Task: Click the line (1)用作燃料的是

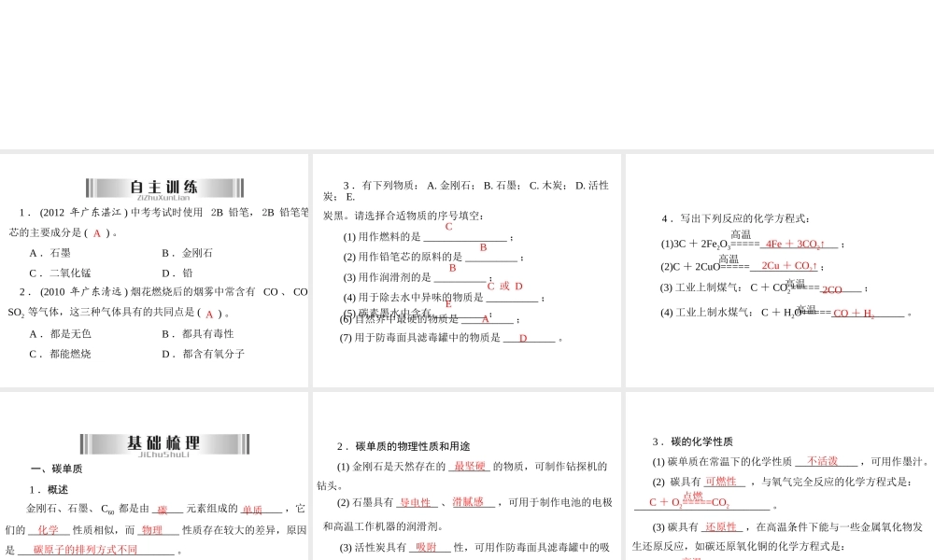Action: [x=429, y=237]
